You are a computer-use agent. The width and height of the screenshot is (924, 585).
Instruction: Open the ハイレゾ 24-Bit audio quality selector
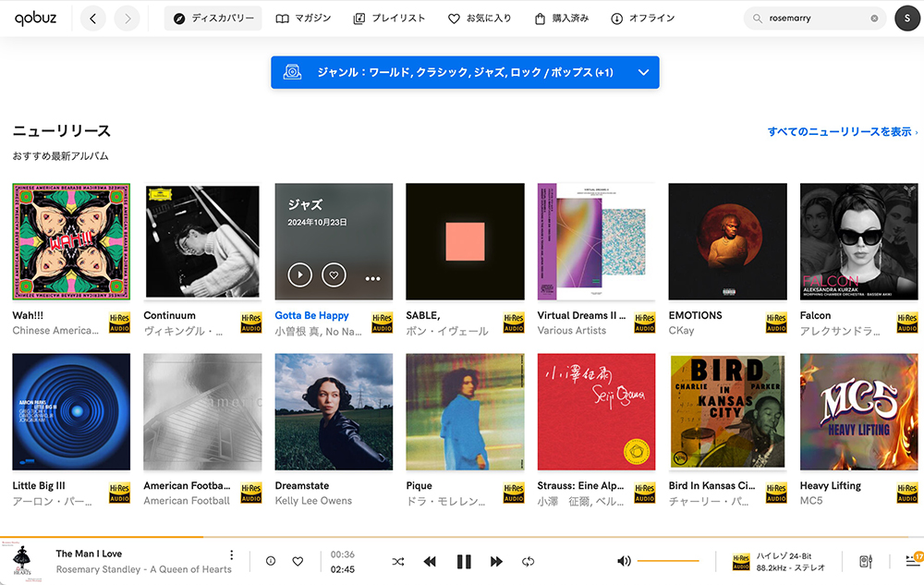[x=778, y=562]
